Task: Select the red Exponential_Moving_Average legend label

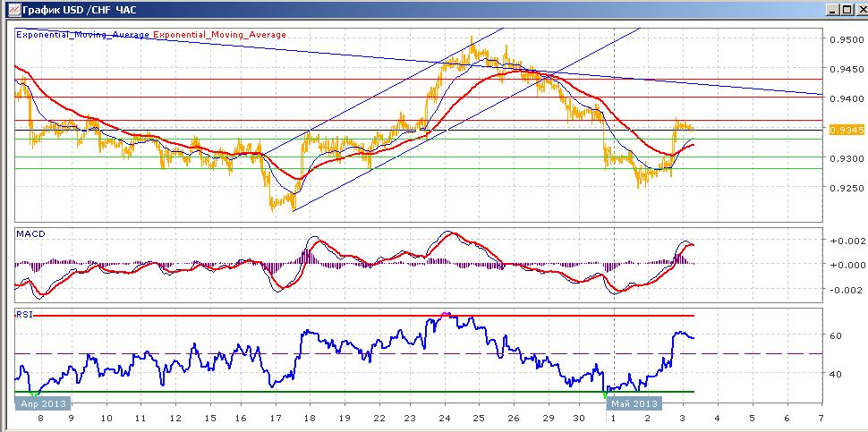Action: 220,34
